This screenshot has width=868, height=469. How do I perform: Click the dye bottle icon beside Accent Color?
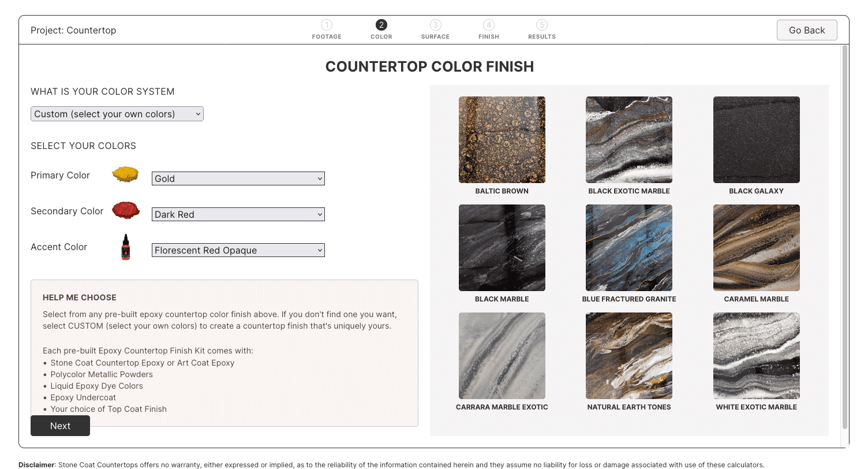(x=125, y=247)
